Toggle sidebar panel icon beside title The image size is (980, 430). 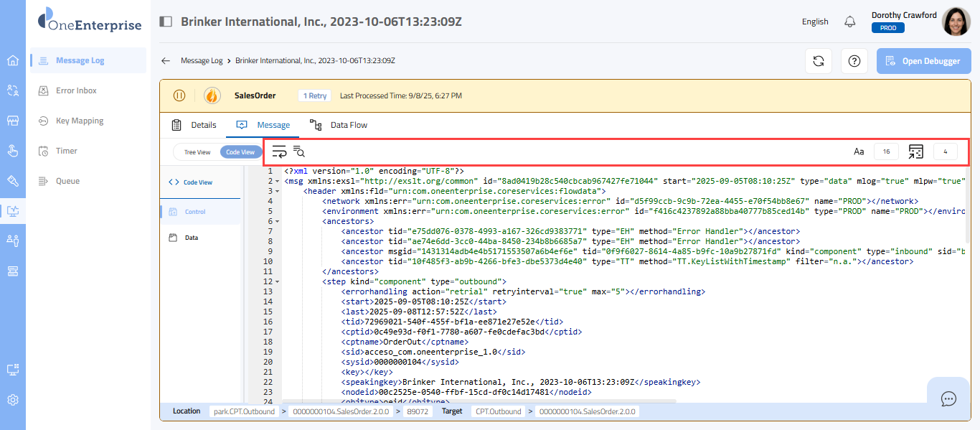click(x=166, y=22)
